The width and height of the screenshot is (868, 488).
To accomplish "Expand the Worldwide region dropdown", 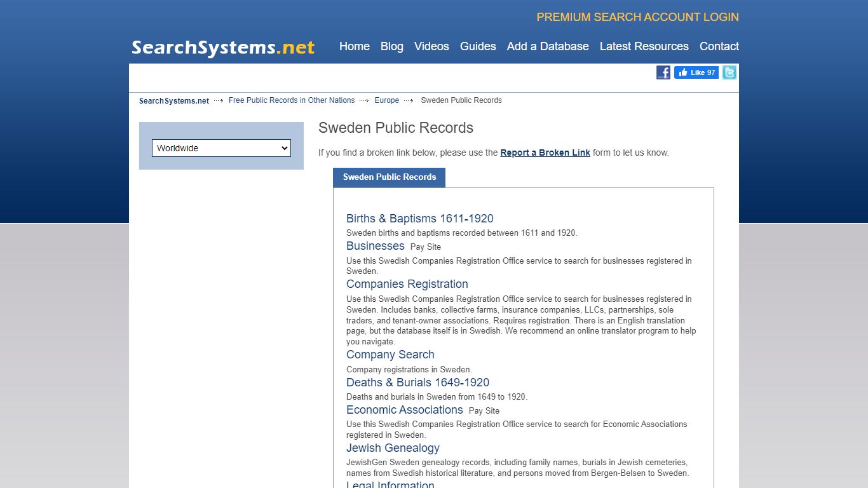I will pos(221,148).
